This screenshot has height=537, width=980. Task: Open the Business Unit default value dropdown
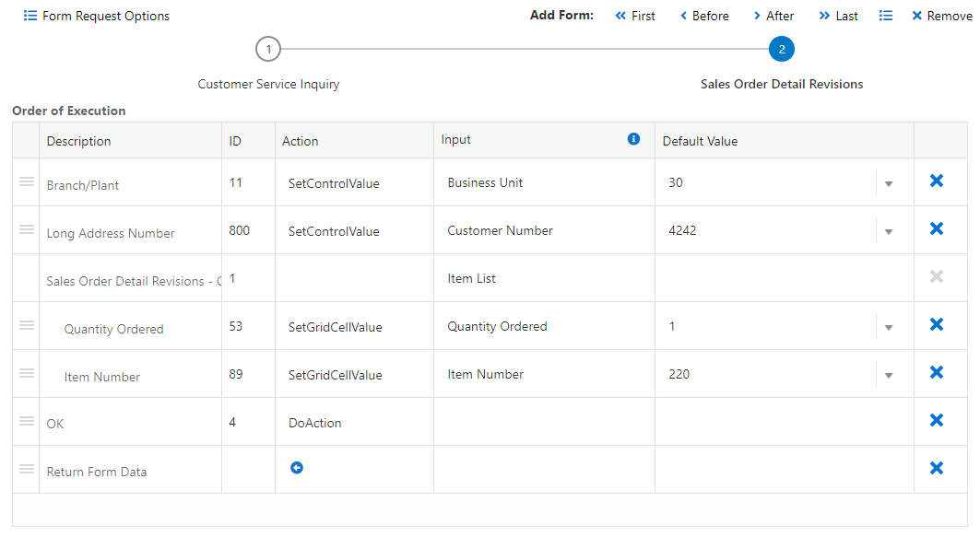point(889,181)
